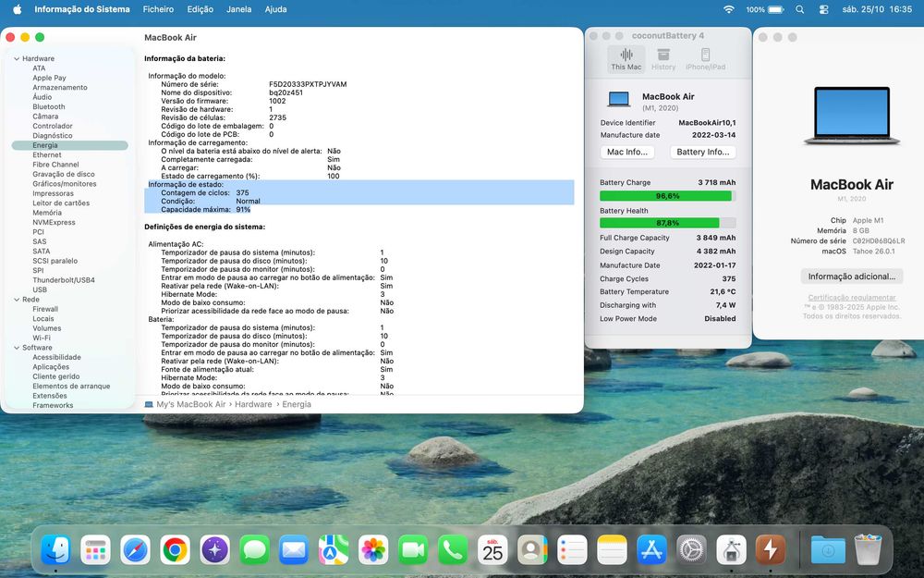This screenshot has width=924, height=578.
Task: Open the Informação do Sistema app menu
Action: [82, 9]
